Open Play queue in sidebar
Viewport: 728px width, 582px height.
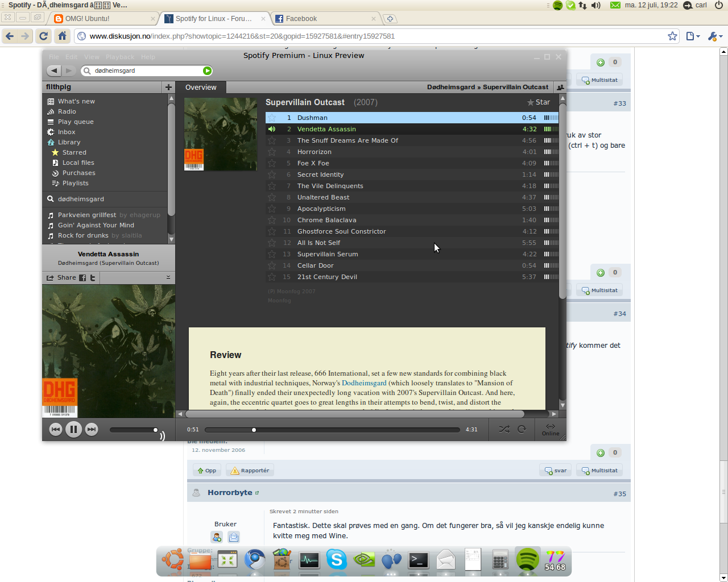click(76, 122)
